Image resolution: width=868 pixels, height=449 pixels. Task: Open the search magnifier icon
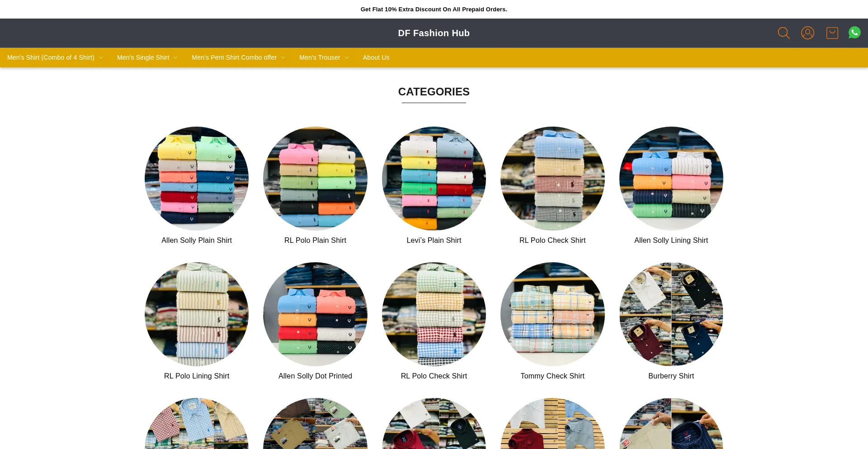[783, 33]
